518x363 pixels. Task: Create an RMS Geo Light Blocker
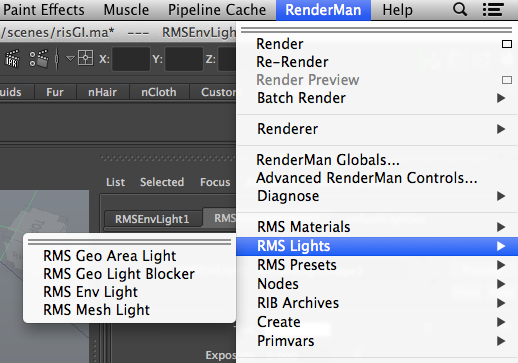click(129, 274)
